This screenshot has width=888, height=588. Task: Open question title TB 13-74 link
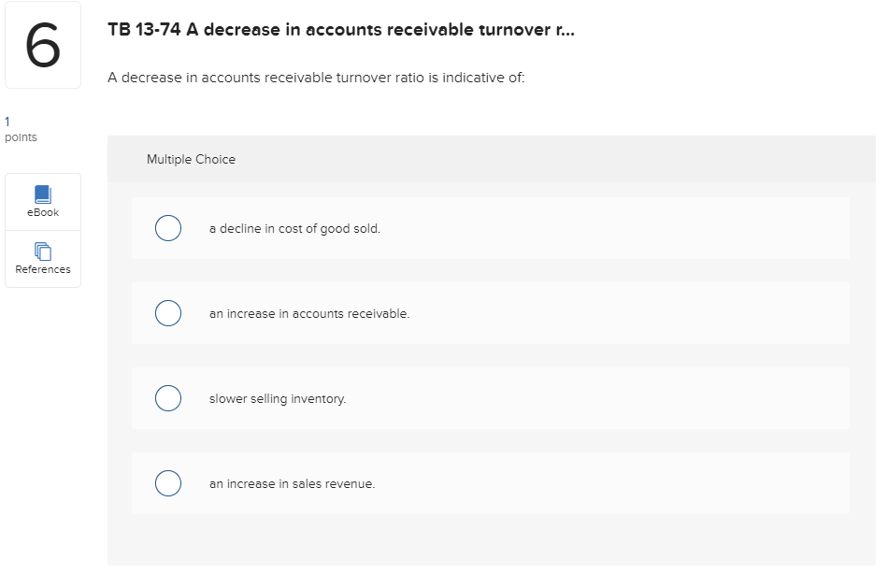pos(341,29)
